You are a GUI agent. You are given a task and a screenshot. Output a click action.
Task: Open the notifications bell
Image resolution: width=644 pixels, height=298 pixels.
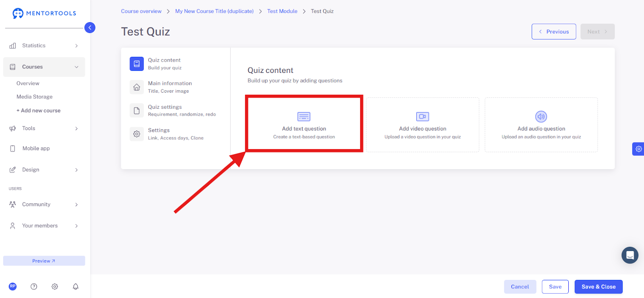point(76,287)
